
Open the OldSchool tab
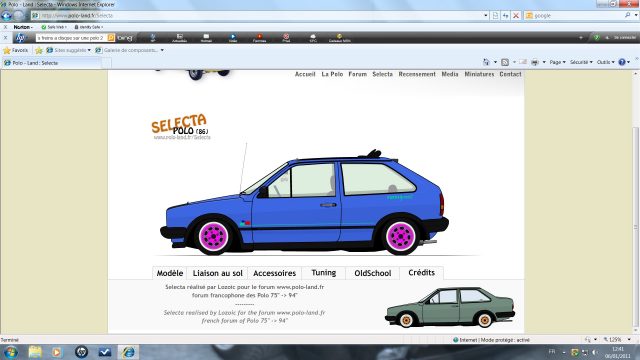pyautogui.click(x=373, y=273)
